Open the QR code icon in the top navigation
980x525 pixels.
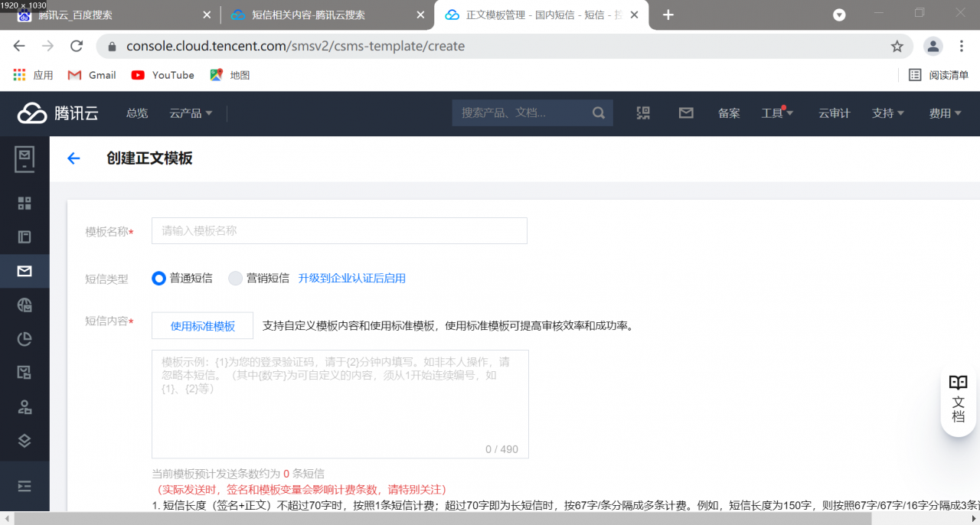click(643, 112)
